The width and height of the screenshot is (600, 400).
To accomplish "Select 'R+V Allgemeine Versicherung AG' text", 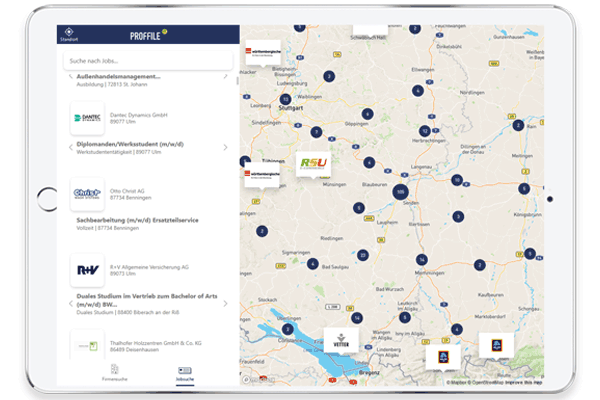I will pos(149,267).
